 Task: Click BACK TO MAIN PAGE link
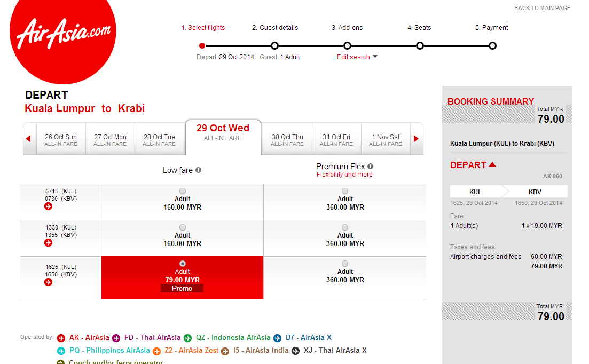point(542,8)
